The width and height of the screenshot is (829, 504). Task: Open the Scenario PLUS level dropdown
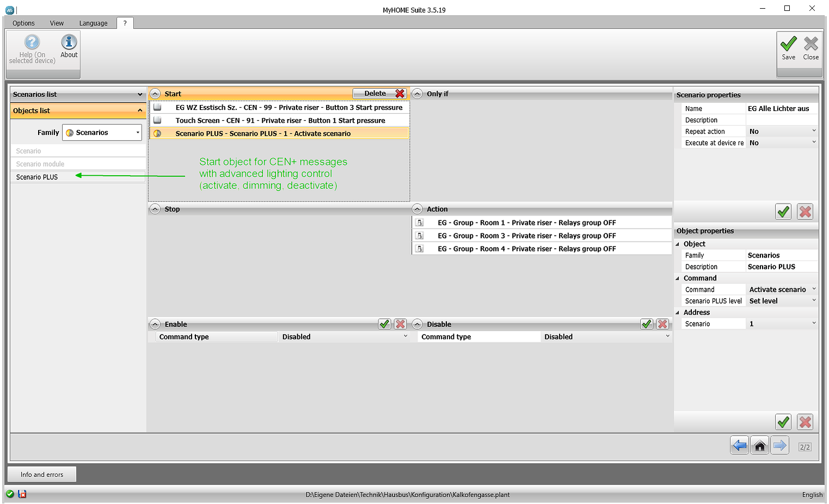814,300
